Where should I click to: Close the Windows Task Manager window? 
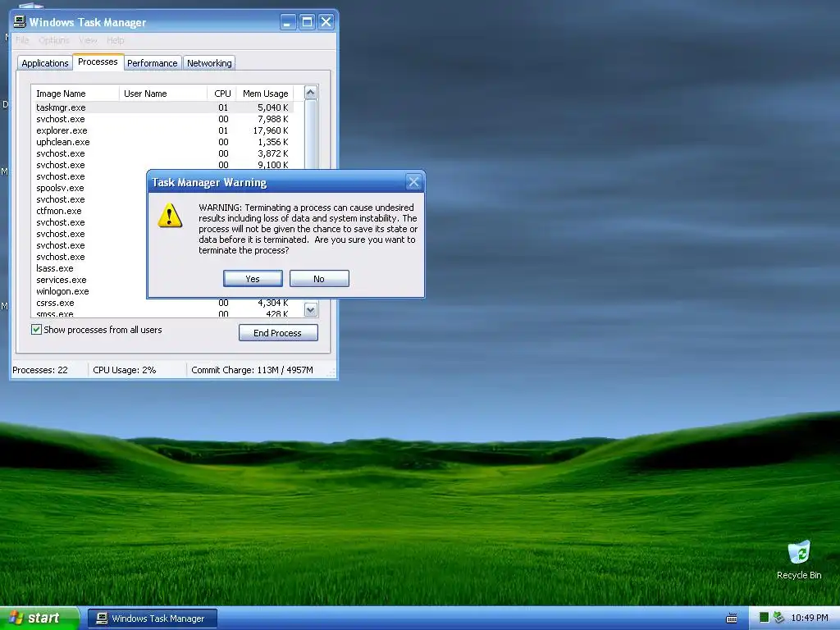pyautogui.click(x=326, y=22)
